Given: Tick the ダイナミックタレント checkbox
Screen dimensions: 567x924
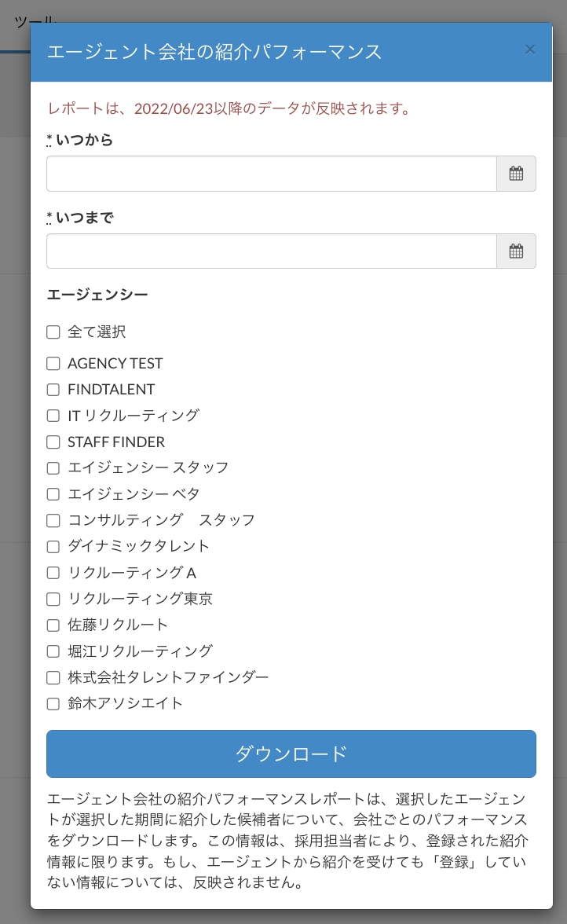Looking at the screenshot, I should 53,546.
